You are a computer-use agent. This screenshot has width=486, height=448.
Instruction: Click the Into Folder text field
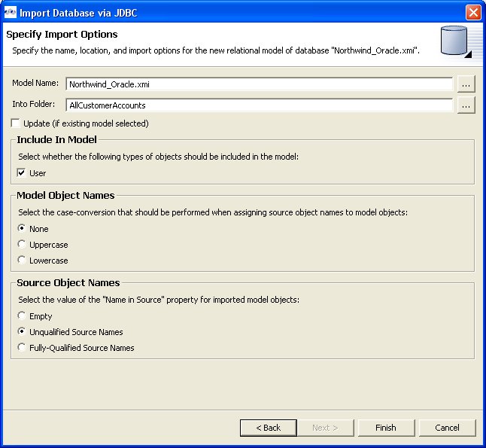pos(259,105)
